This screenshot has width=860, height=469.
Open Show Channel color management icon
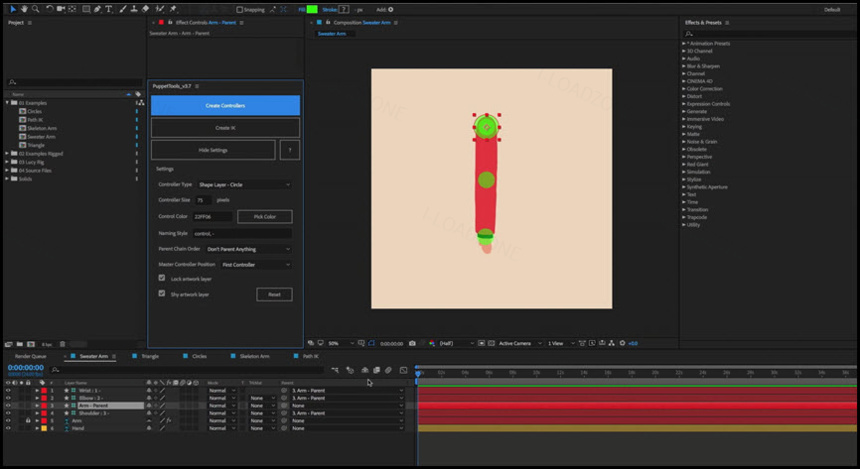click(x=432, y=343)
